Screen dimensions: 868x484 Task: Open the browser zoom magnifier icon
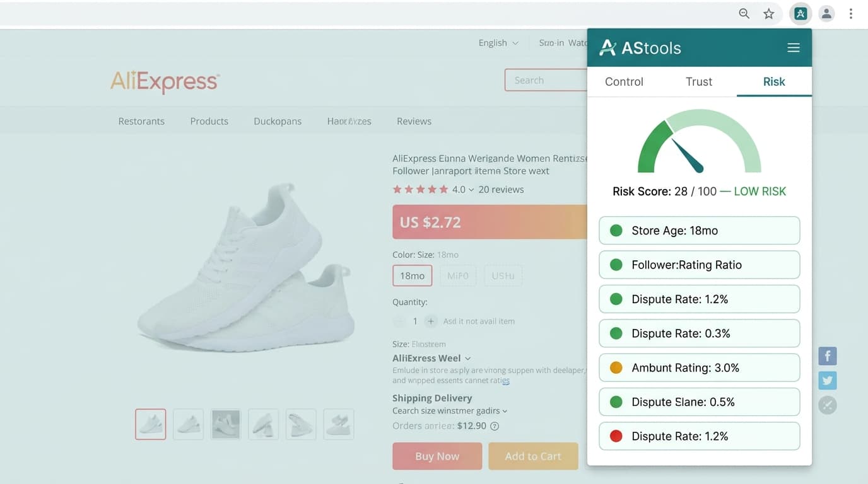(x=744, y=14)
